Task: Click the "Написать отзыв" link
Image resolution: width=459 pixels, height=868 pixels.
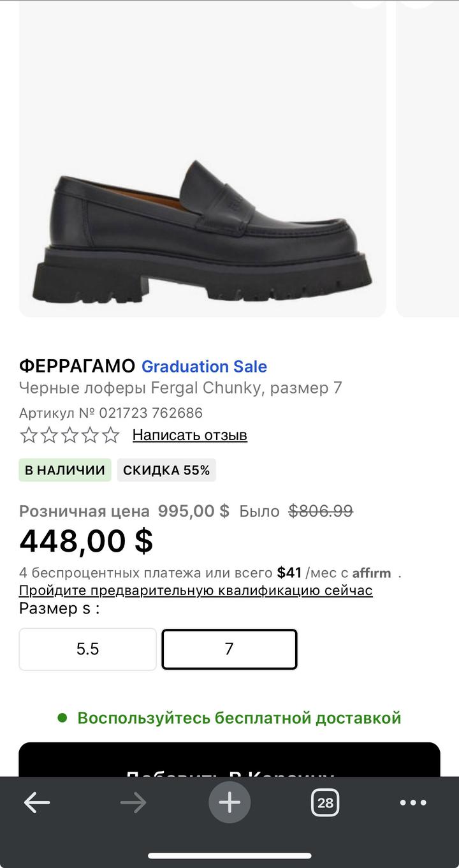Action: click(x=190, y=436)
